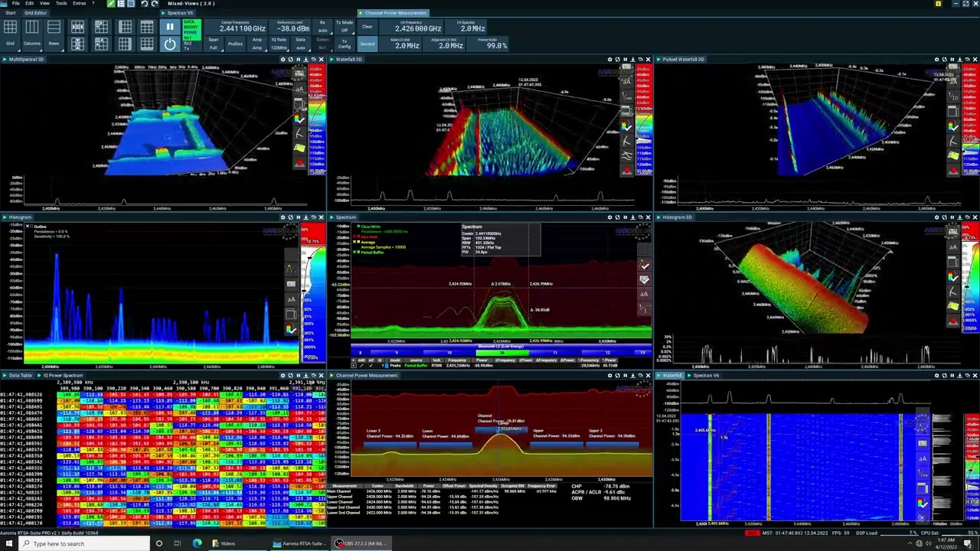Image resolution: width=980 pixels, height=551 pixels.
Task: Choose the Columns layout icon
Action: pos(32,28)
